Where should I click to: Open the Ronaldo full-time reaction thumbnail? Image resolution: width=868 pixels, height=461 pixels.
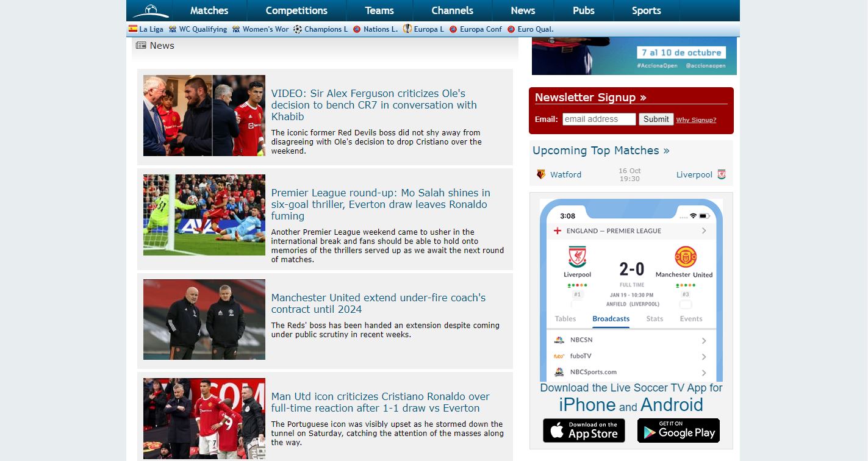204,418
